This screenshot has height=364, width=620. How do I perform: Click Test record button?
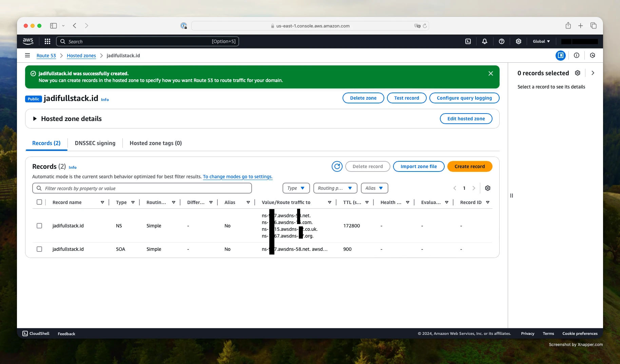tap(407, 98)
